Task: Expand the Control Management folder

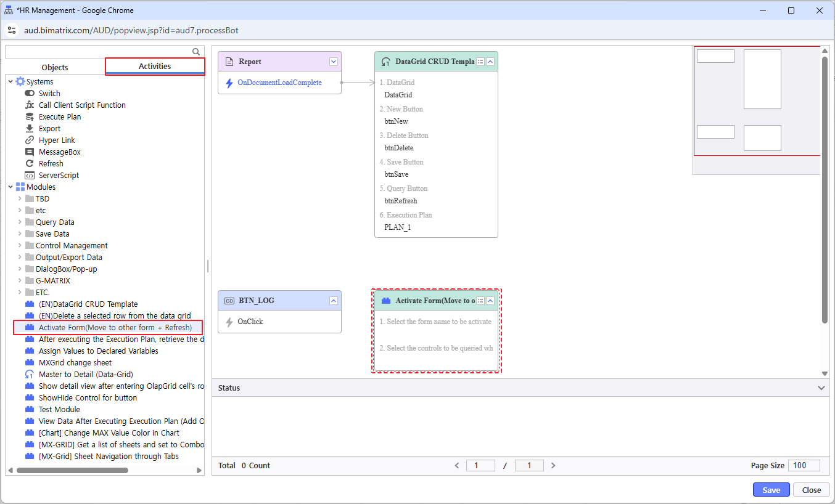Action: coord(20,246)
